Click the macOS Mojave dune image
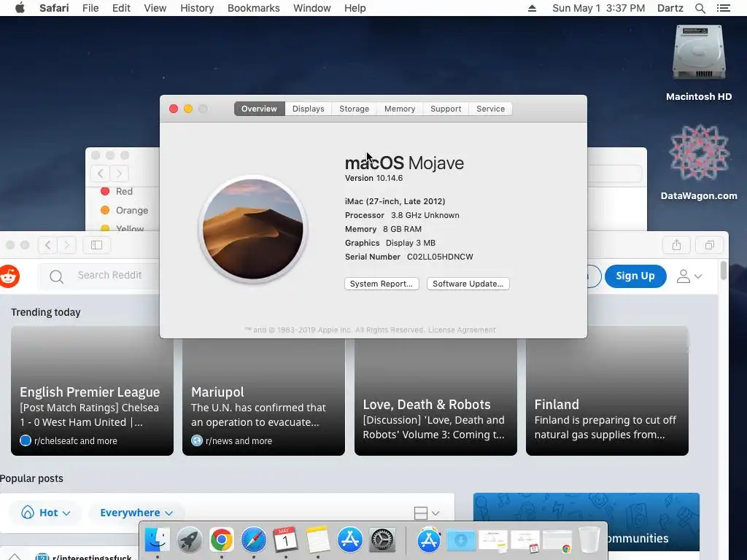This screenshot has width=747, height=560. (252, 230)
